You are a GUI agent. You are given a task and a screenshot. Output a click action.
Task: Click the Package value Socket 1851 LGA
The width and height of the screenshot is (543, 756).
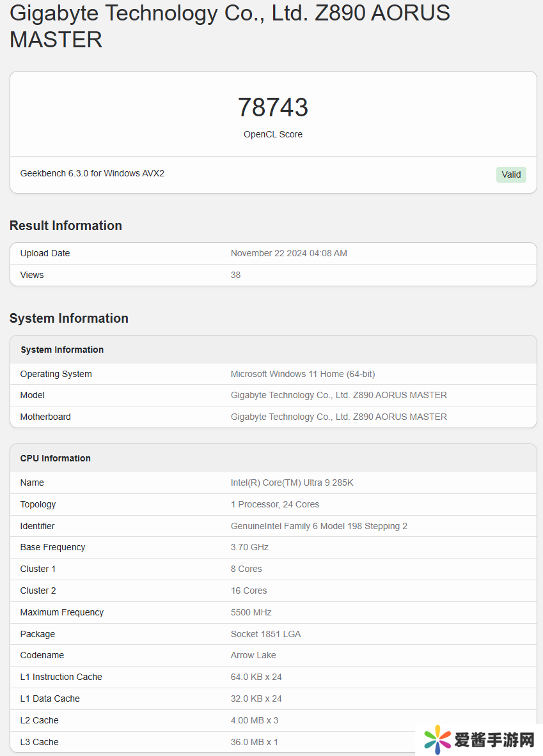(x=265, y=634)
